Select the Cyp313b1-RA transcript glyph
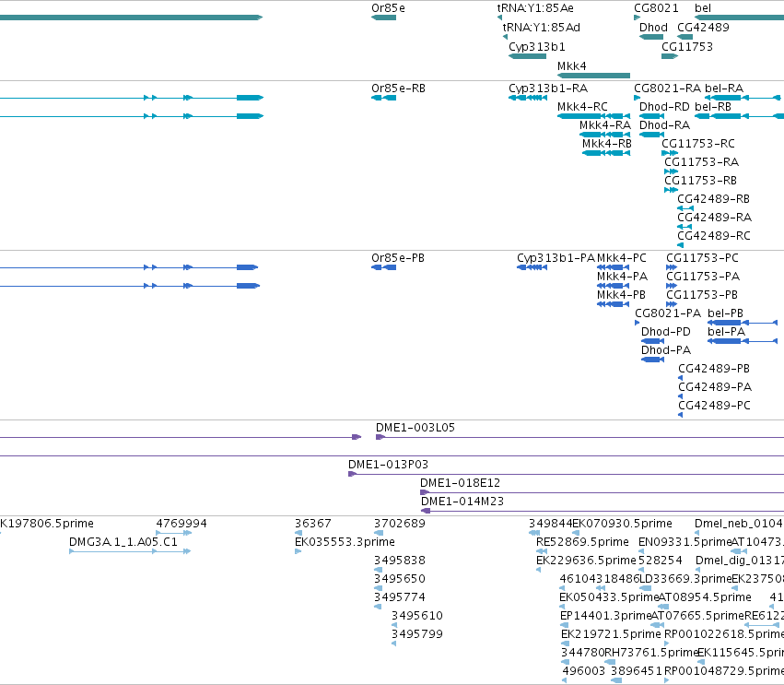This screenshot has width=784, height=685. [x=528, y=98]
